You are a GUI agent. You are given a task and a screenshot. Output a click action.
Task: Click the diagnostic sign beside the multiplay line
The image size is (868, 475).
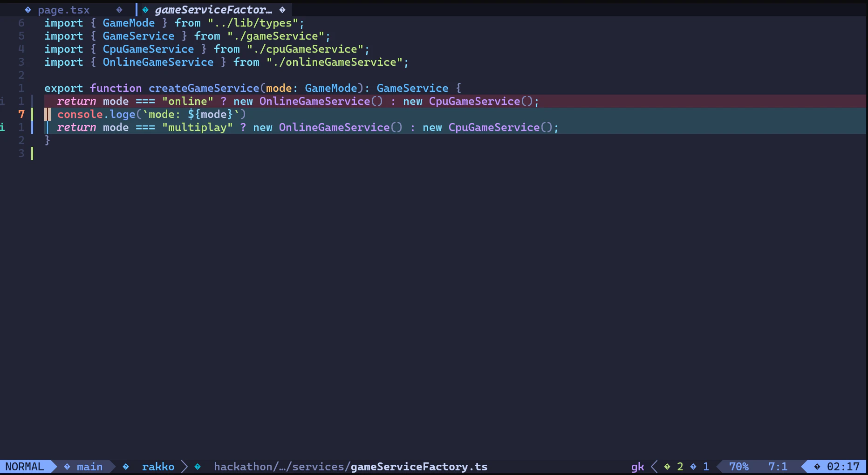click(2, 127)
